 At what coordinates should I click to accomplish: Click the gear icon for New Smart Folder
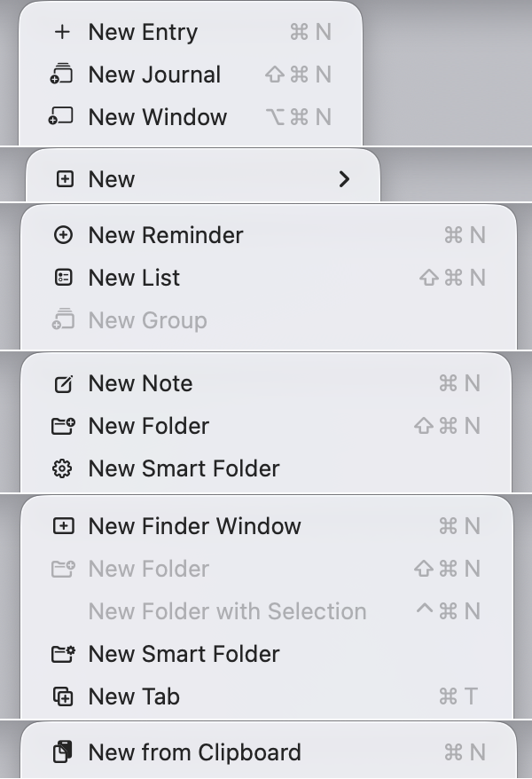[62, 468]
